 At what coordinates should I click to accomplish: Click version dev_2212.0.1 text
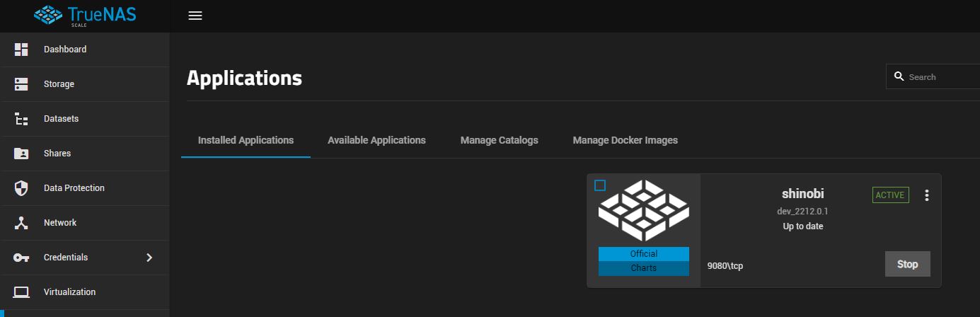(802, 211)
